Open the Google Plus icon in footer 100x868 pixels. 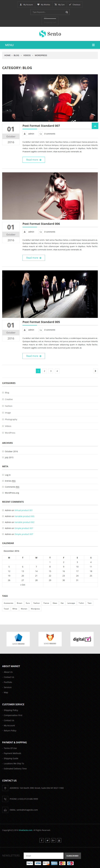(x=53, y=840)
